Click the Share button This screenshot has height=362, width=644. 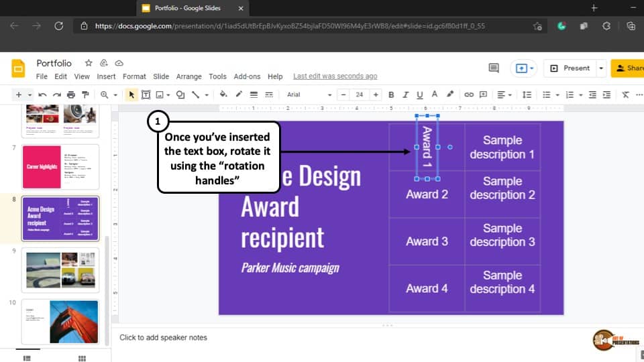coord(628,68)
